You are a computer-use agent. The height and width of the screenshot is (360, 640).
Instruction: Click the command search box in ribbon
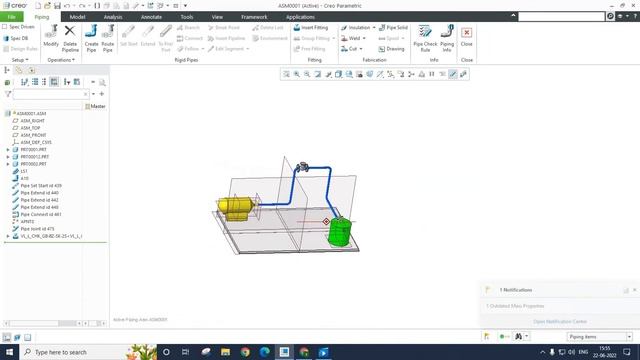[x=561, y=16]
